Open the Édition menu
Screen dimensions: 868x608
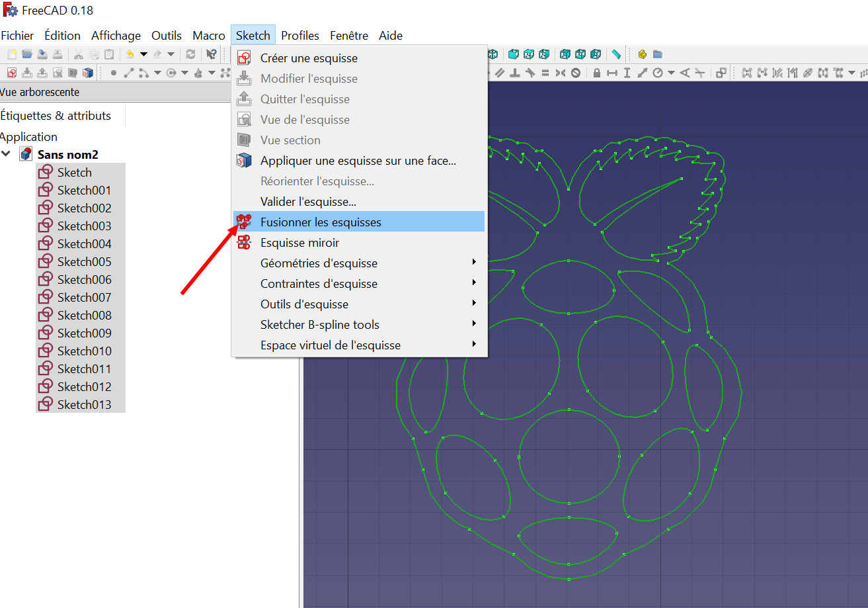point(62,36)
